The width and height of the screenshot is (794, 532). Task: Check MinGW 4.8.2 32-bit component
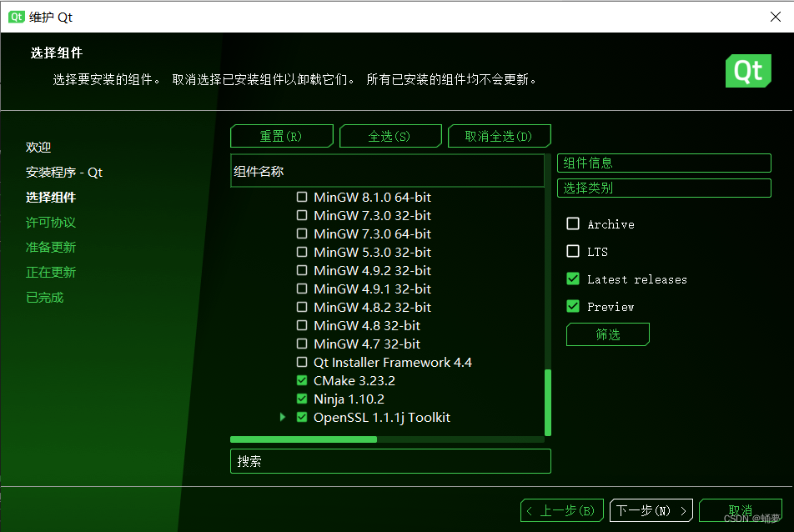(302, 307)
